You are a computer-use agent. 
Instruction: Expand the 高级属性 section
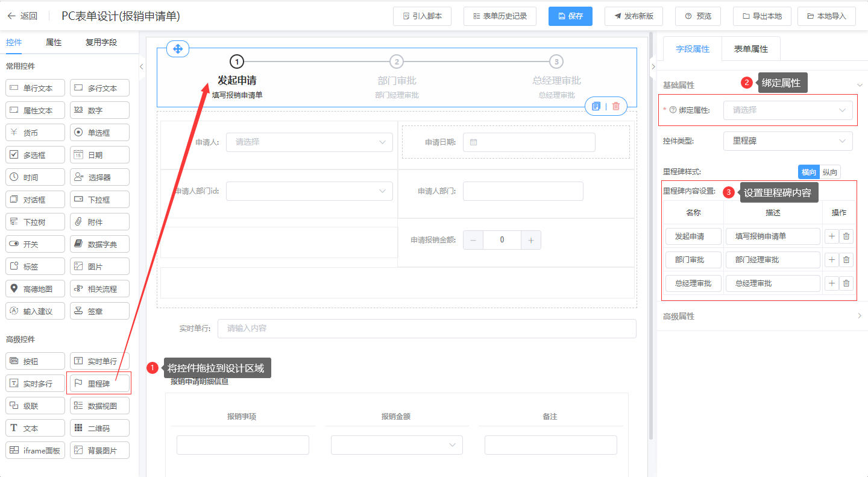[x=762, y=316]
